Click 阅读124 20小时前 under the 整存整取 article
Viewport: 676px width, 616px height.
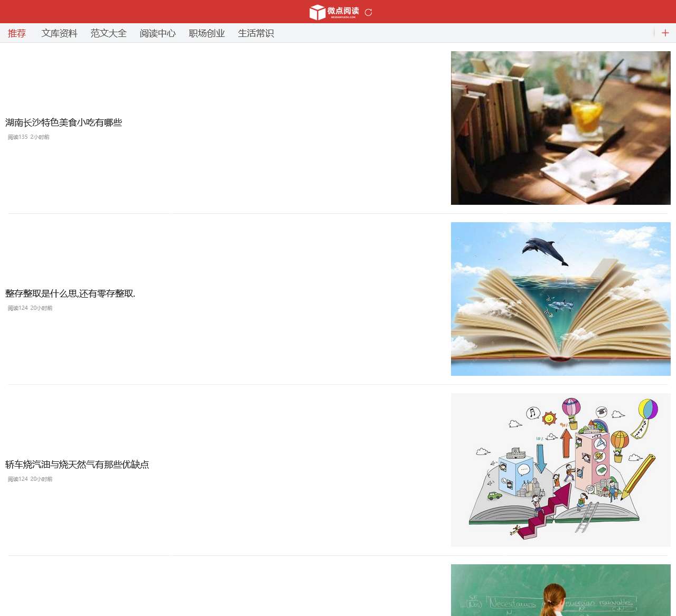click(30, 308)
